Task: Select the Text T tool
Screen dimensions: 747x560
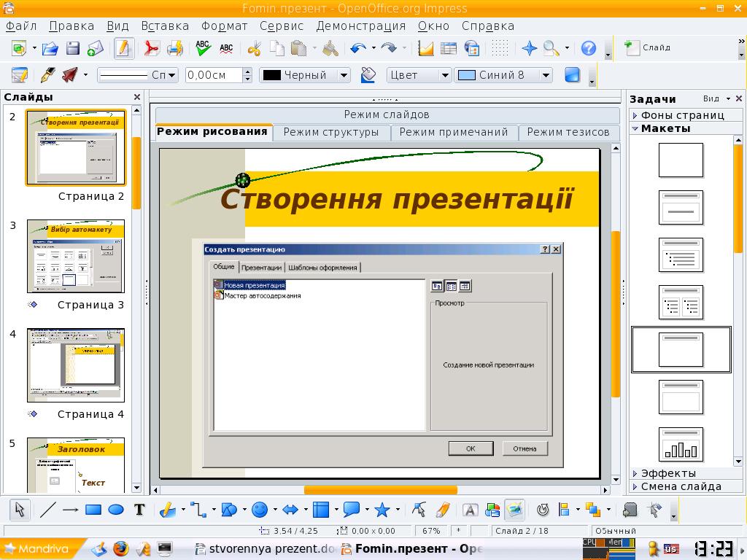Action: tap(139, 510)
